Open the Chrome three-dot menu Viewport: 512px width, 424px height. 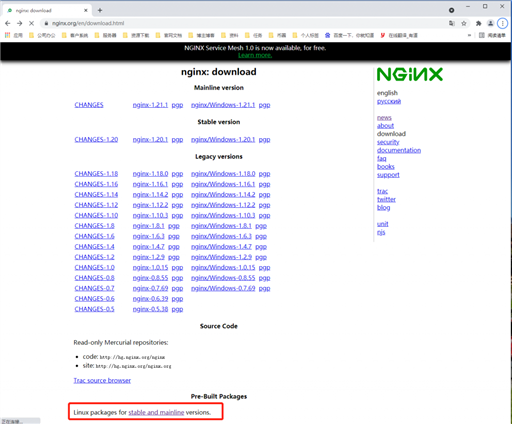coord(502,23)
